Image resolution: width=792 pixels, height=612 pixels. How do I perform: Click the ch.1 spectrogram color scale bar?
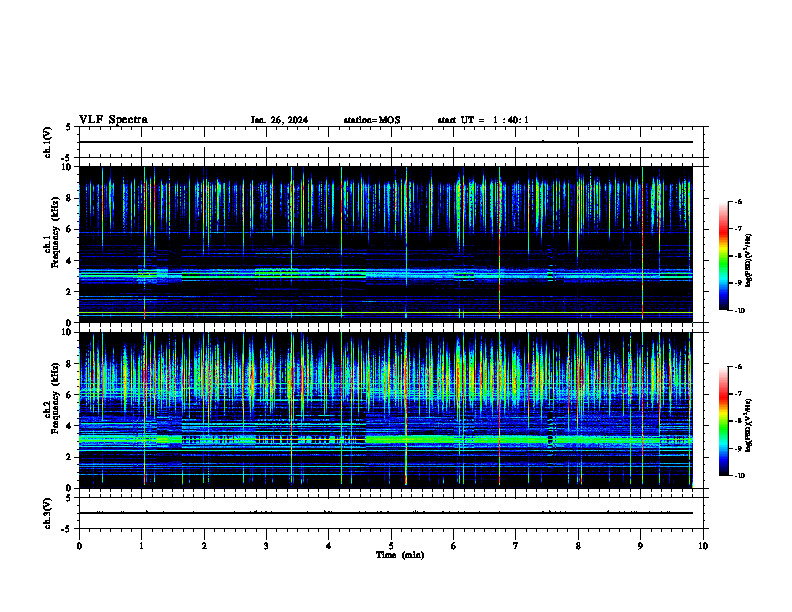pos(723,256)
